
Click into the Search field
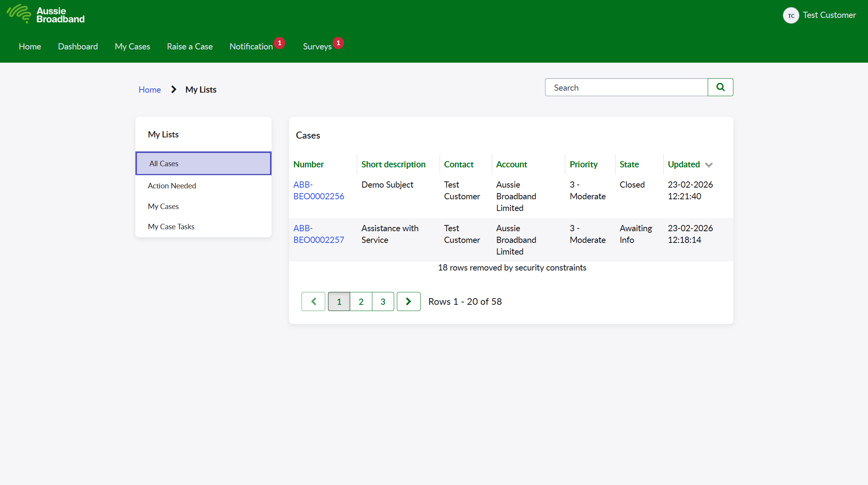click(x=626, y=88)
